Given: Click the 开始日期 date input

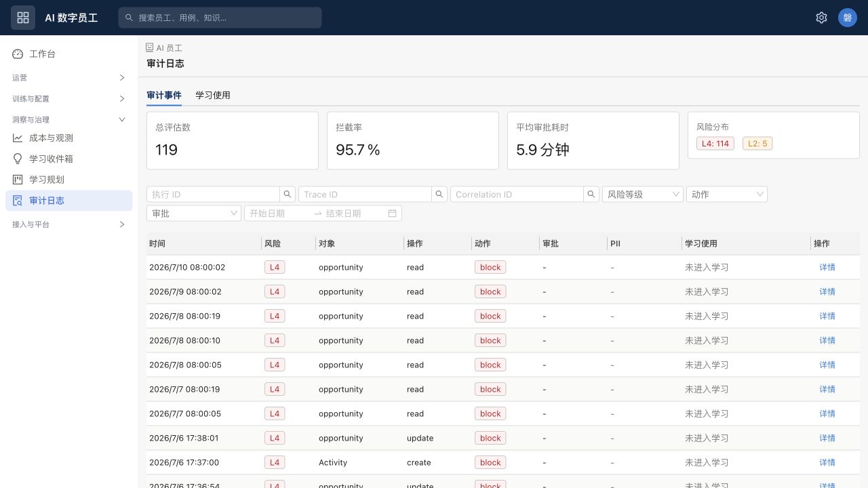Looking at the screenshot, I should (x=278, y=213).
